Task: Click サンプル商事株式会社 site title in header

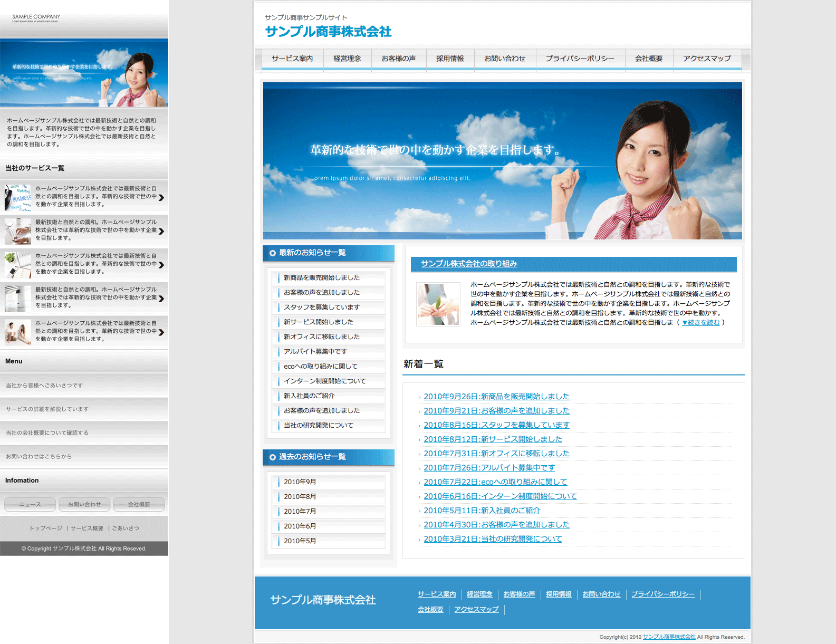Action: (328, 32)
